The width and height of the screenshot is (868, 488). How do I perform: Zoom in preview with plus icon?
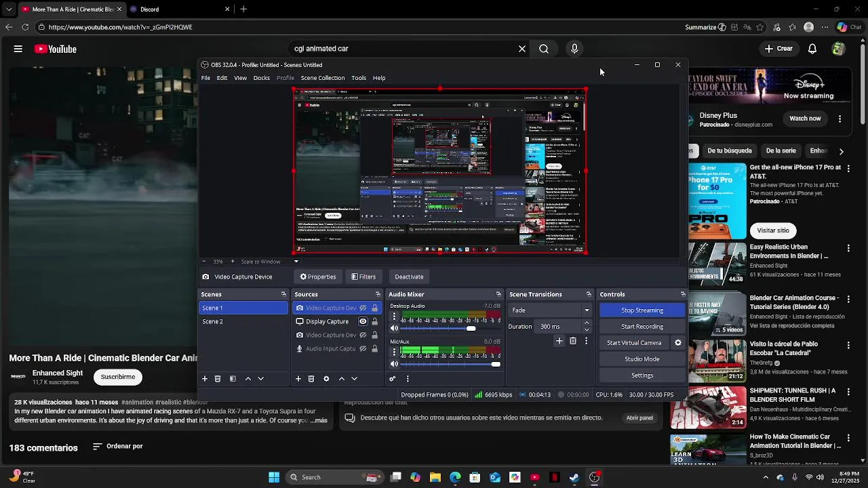point(233,262)
